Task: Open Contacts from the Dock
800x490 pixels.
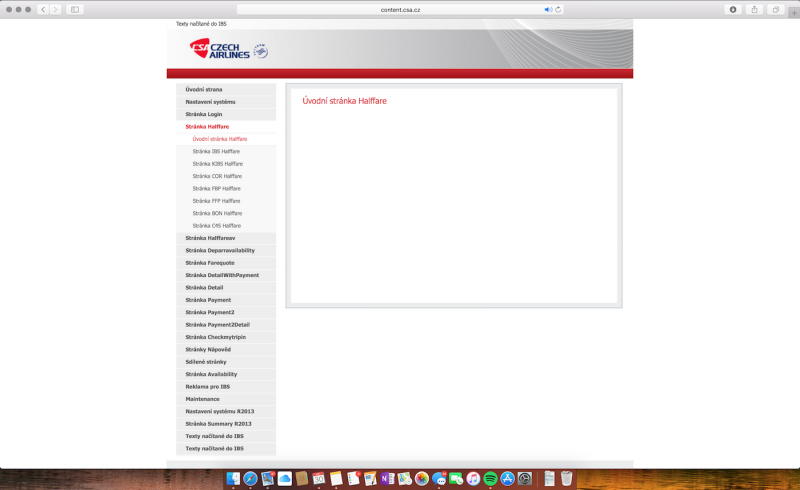Action: [x=302, y=478]
